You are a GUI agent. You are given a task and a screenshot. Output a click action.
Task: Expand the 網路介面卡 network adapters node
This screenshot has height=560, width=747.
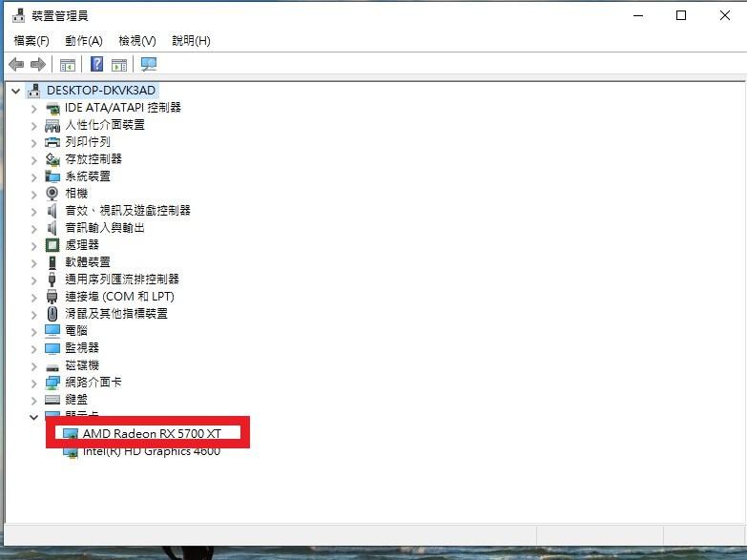33,384
